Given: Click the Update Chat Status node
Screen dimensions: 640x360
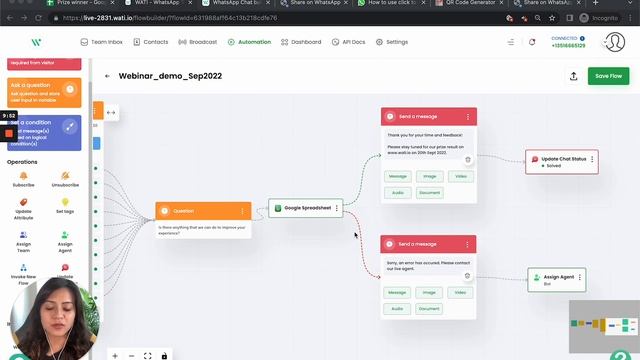Looking at the screenshot, I should click(562, 162).
